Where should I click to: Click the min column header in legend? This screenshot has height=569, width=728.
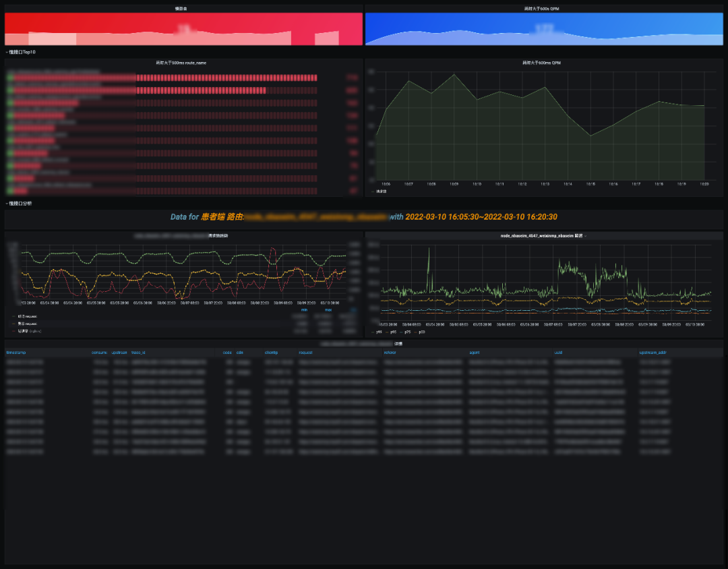[303, 310]
